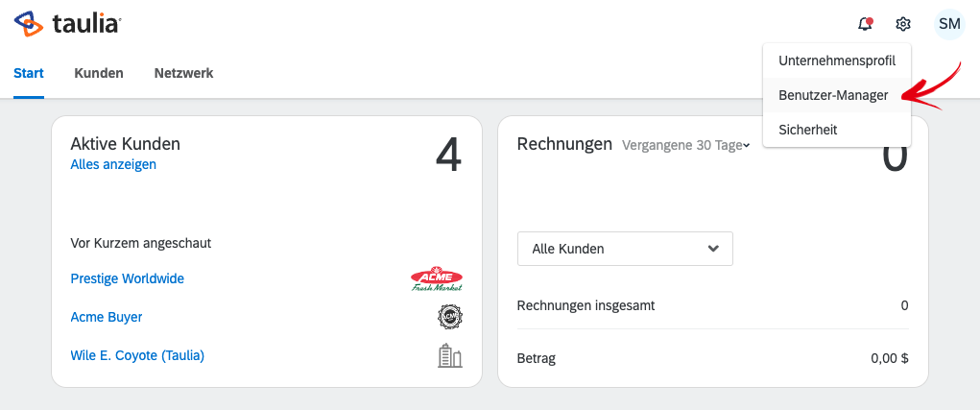980x410 pixels.
Task: Go to the Start tab
Action: (29, 73)
